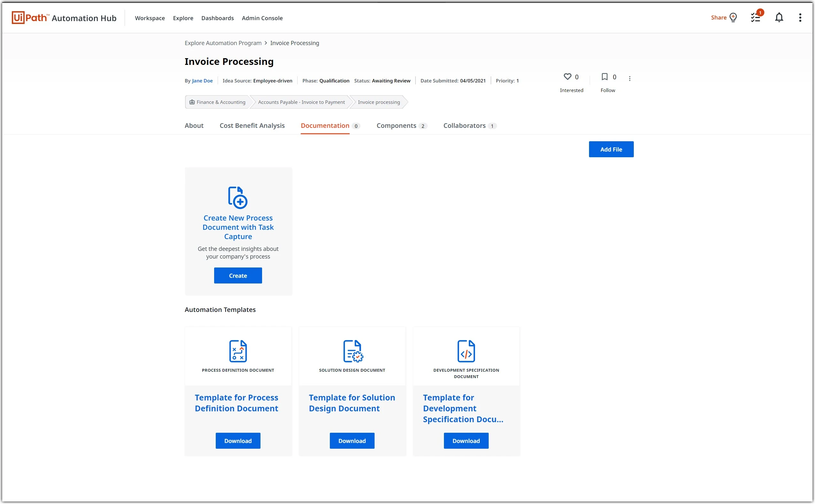Open Template for Solution Design Document link

point(352,403)
